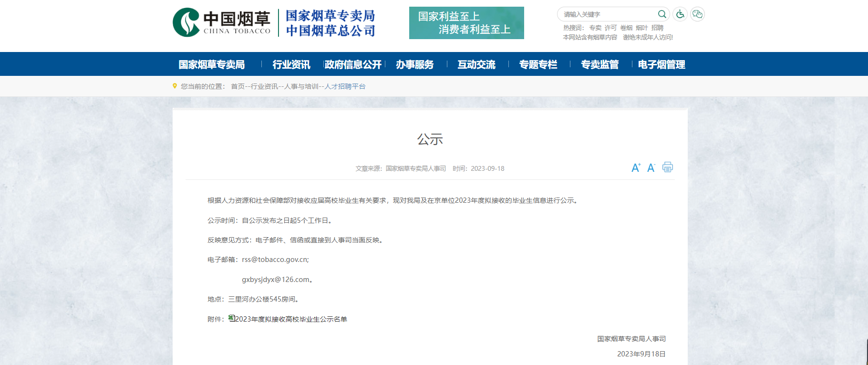868x365 pixels.
Task: Print the page using printer icon
Action: [668, 167]
